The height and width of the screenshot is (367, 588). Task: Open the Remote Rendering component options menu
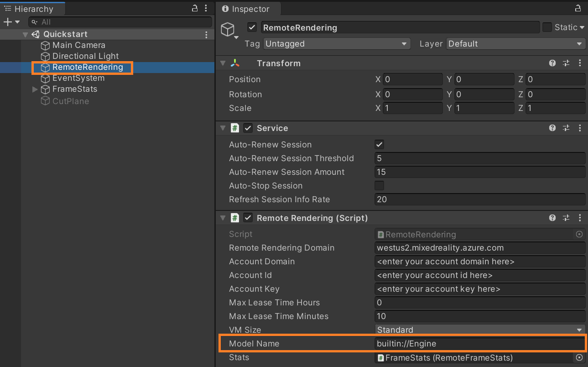click(x=580, y=218)
